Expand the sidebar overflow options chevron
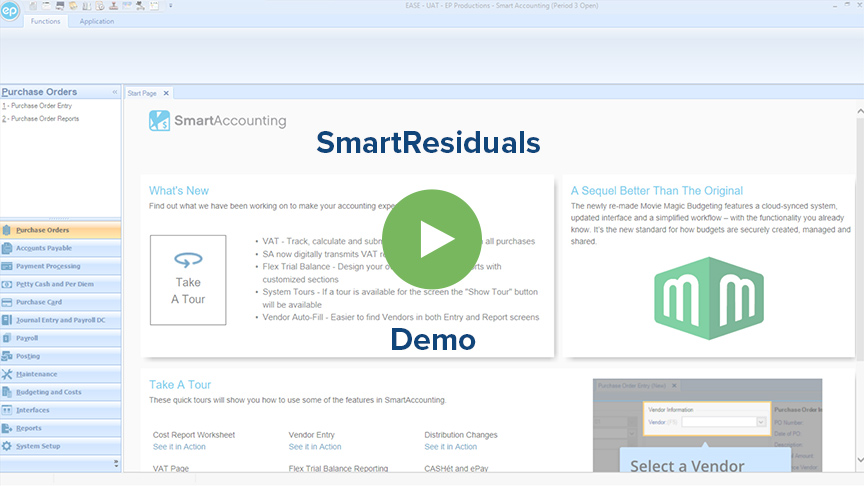The height and width of the screenshot is (486, 864). pos(114,463)
